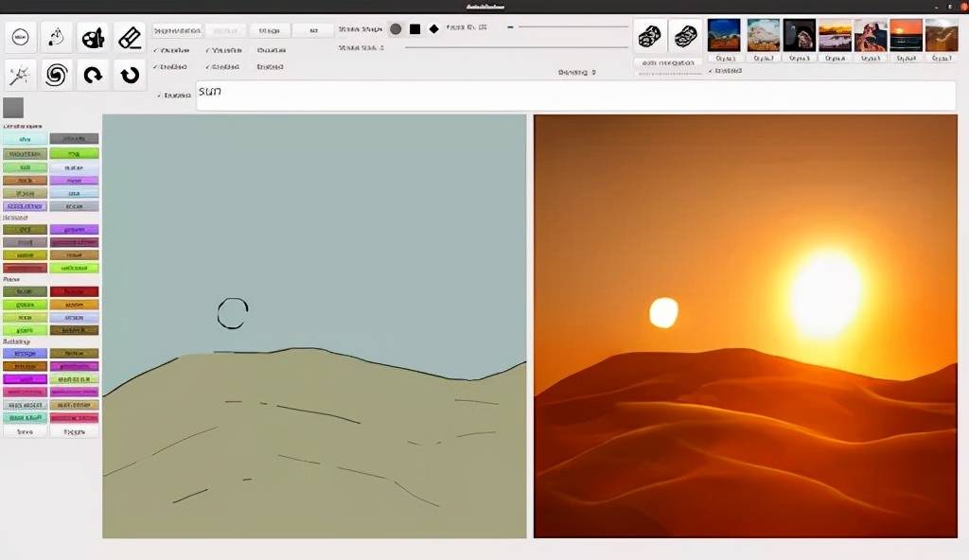Click the text field containing "sun"
This screenshot has width=969, height=560.
(x=568, y=96)
